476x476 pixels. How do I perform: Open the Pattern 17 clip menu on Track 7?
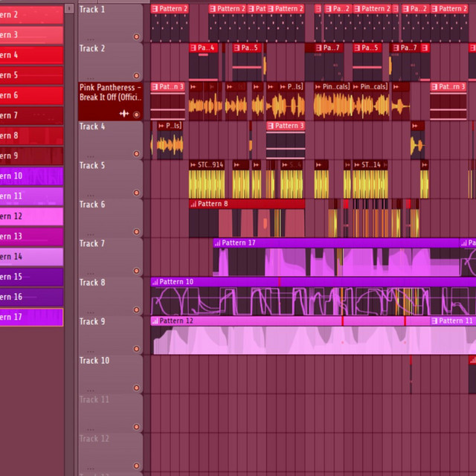(x=217, y=243)
